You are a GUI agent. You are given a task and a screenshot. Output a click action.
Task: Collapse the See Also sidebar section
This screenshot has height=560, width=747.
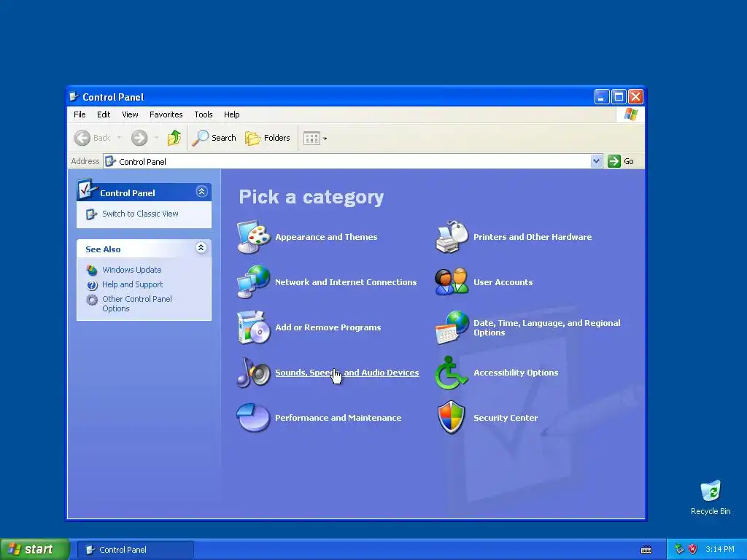pyautogui.click(x=201, y=248)
